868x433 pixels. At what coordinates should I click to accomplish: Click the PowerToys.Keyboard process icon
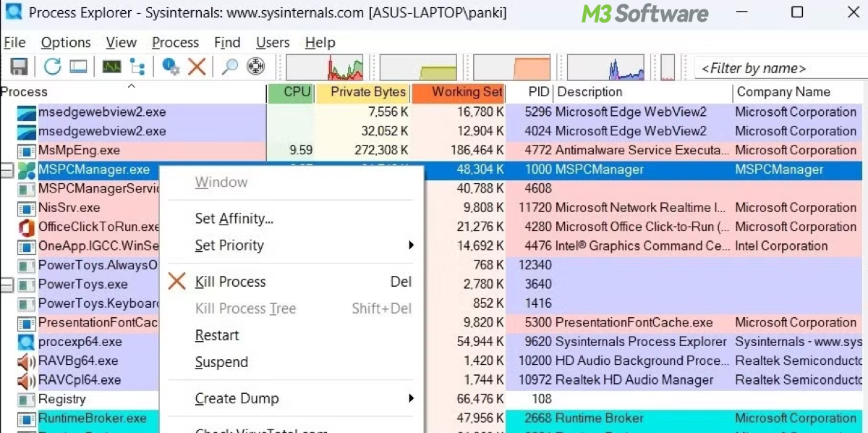[27, 303]
